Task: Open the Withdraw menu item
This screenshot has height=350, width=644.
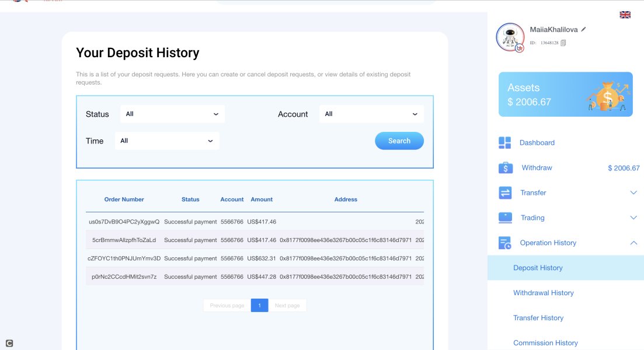Action: (537, 167)
